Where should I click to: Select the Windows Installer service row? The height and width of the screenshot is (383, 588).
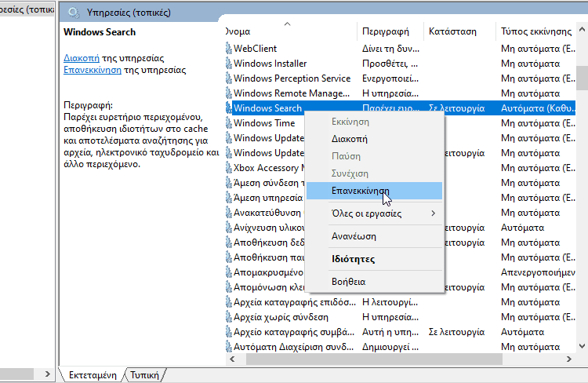tap(400, 64)
